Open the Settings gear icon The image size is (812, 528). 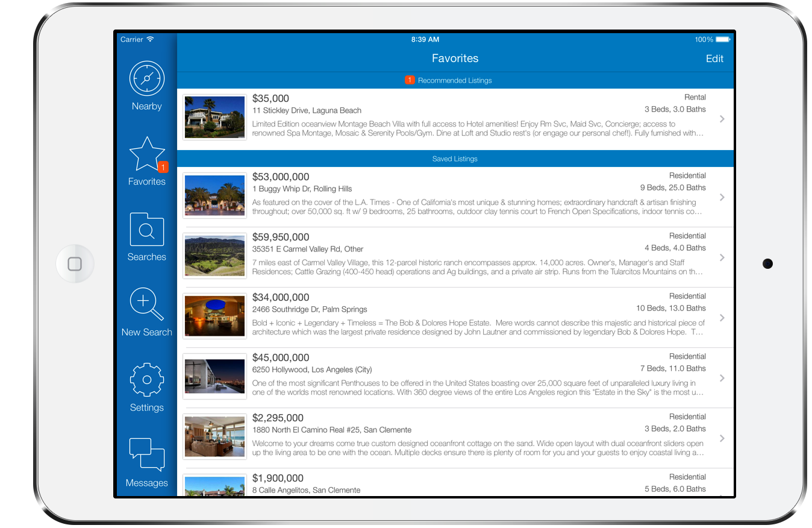click(146, 380)
